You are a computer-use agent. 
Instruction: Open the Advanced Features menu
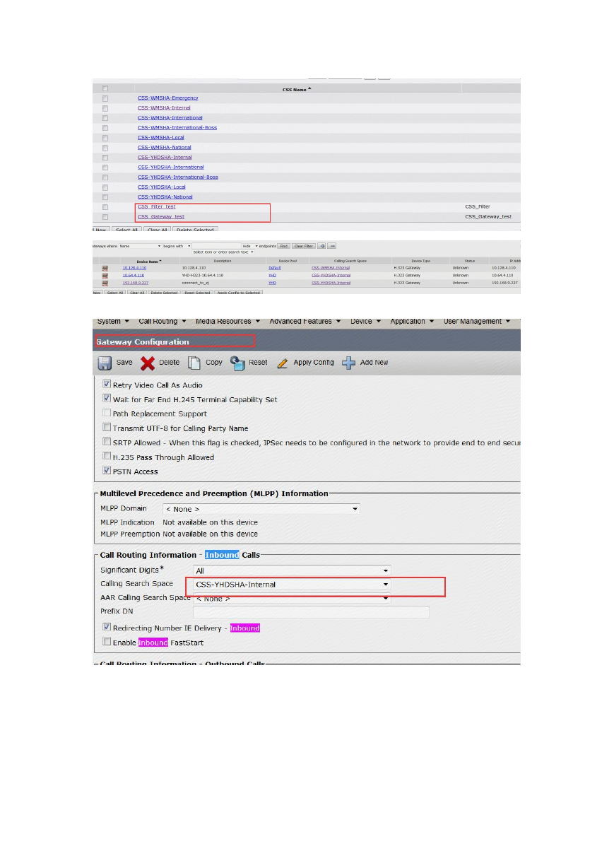point(305,321)
